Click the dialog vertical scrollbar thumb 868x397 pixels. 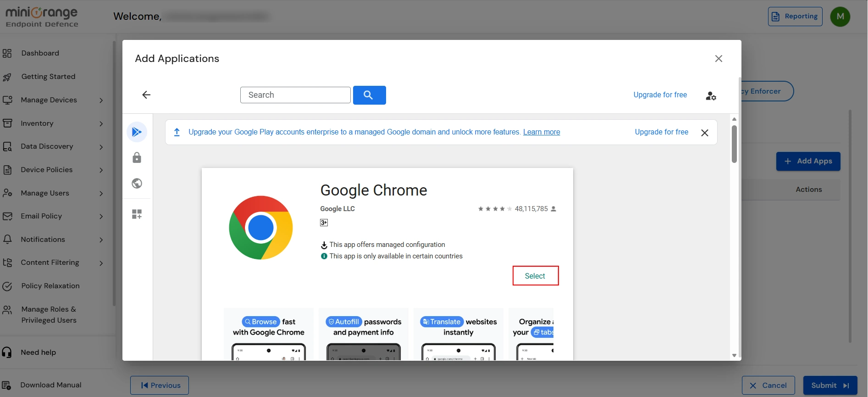pyautogui.click(x=734, y=144)
